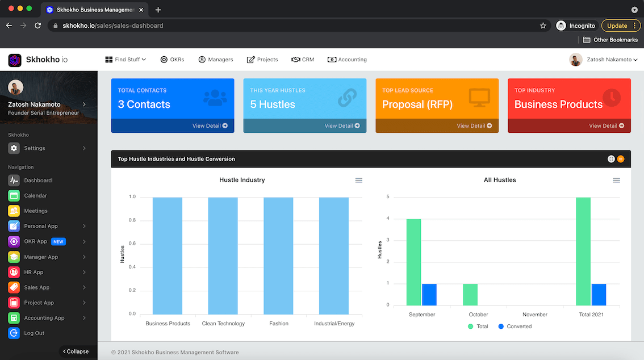Click the Calendar icon in sidebar
Image resolution: width=644 pixels, height=360 pixels.
(x=14, y=195)
